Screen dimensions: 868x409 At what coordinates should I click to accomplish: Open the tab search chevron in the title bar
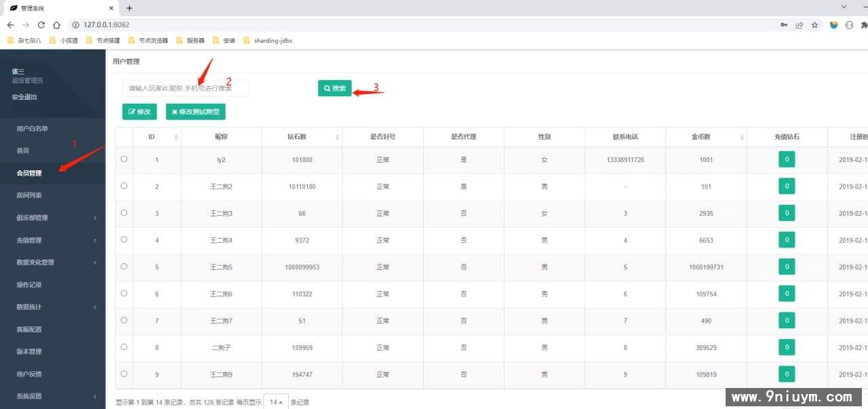[x=844, y=7]
